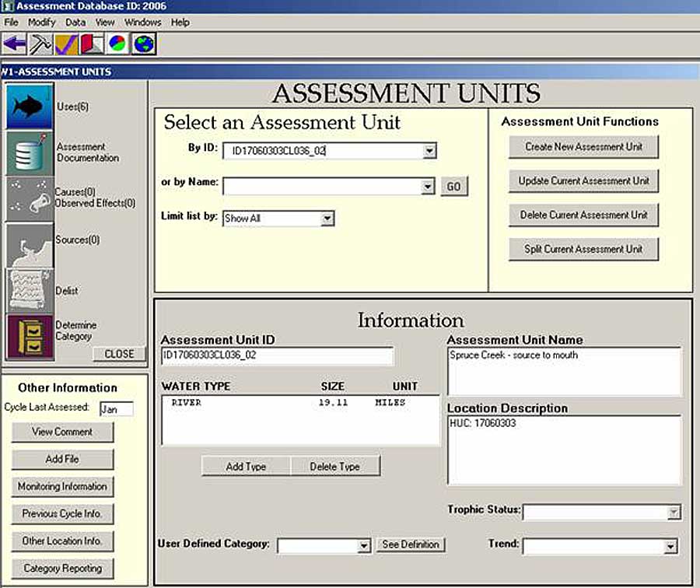The width and height of the screenshot is (700, 588).
Task: Click the Delist label
Action: coord(67,291)
